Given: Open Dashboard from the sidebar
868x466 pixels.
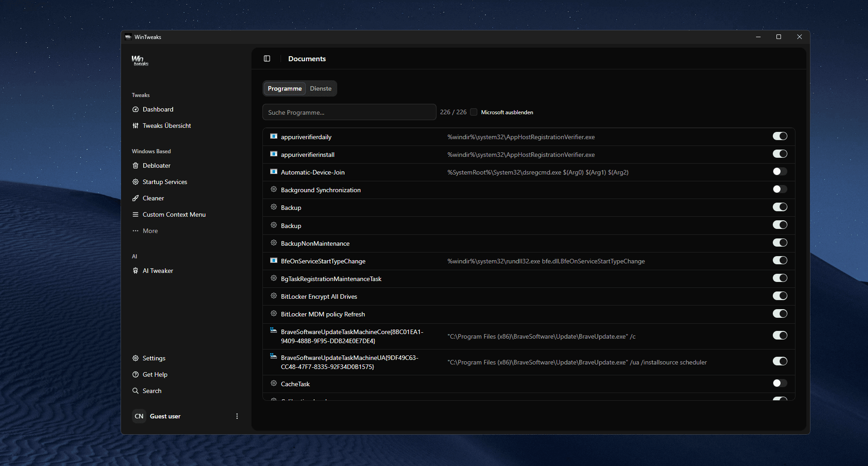Looking at the screenshot, I should pos(158,109).
